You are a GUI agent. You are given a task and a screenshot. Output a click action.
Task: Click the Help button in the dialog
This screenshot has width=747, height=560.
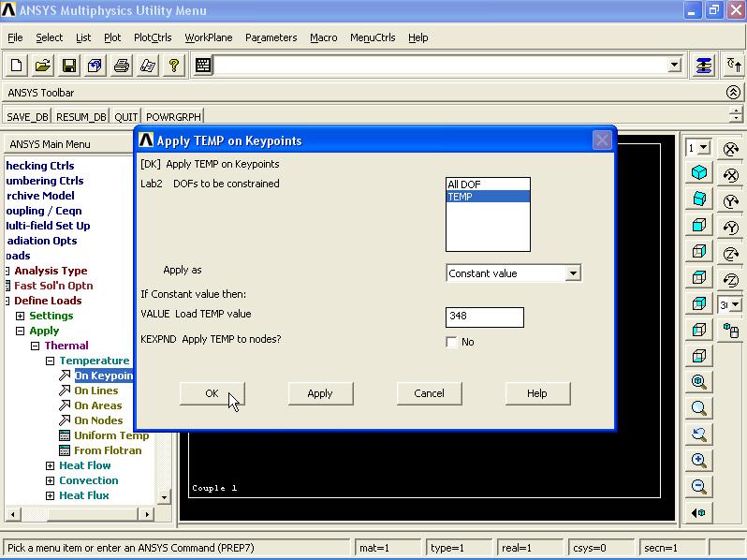(x=537, y=393)
